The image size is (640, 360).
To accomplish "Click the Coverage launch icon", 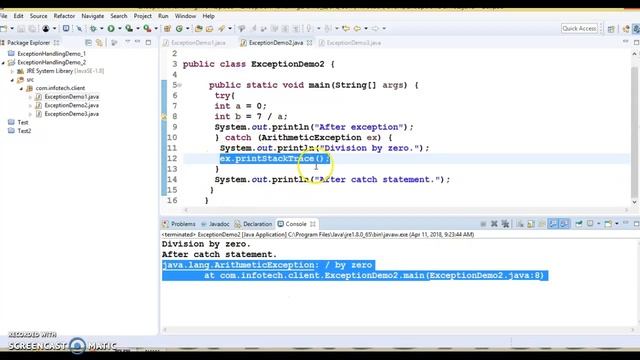I will tap(129, 29).
